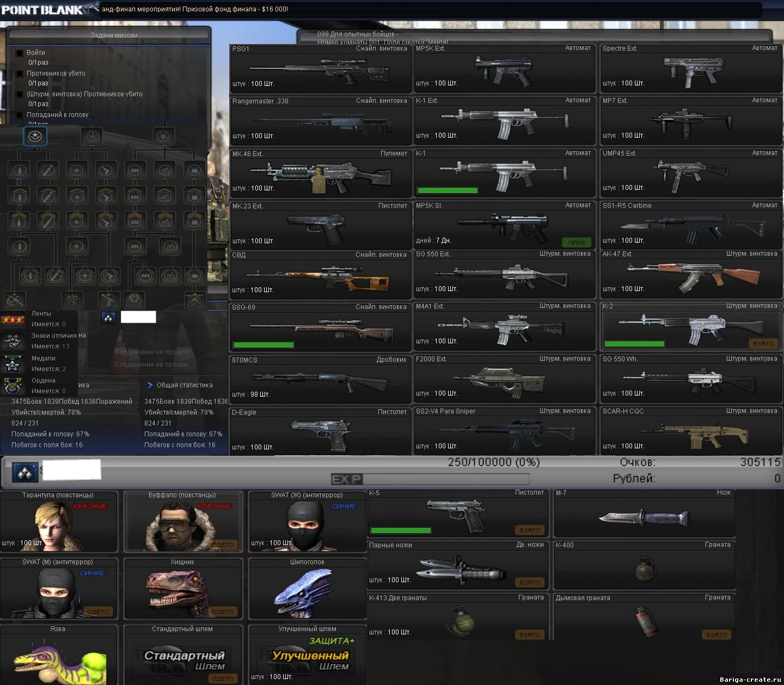Select the top-right starburst skill tree icon

pos(164,136)
